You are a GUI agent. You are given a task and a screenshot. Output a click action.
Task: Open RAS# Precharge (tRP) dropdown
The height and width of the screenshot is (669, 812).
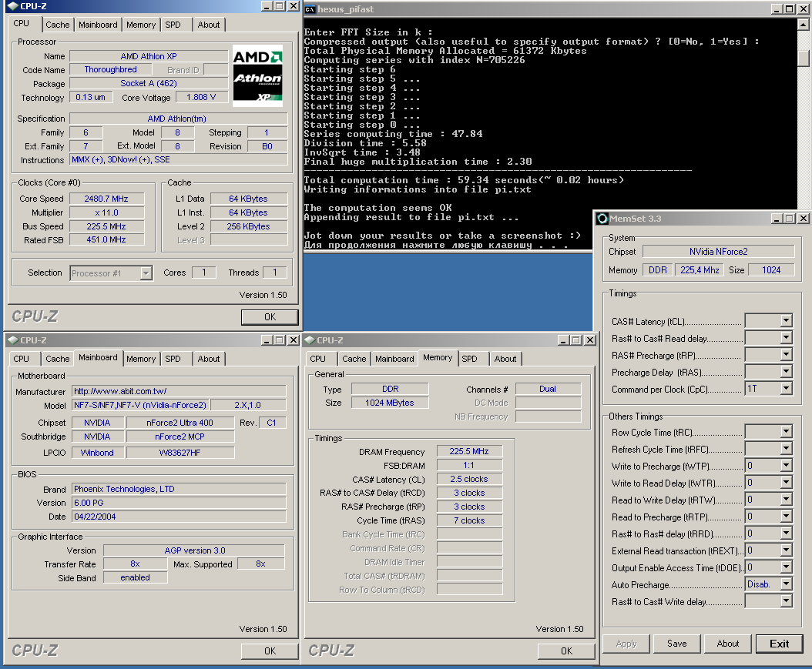point(786,355)
